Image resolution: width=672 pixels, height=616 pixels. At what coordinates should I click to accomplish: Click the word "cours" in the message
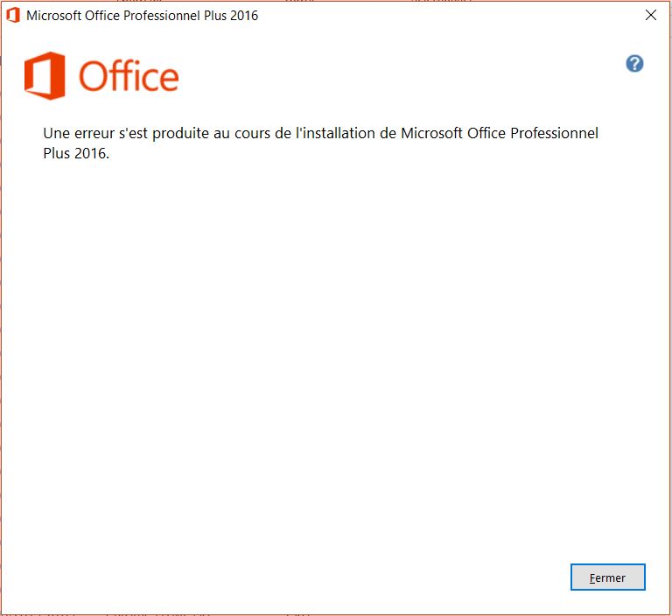pos(252,134)
